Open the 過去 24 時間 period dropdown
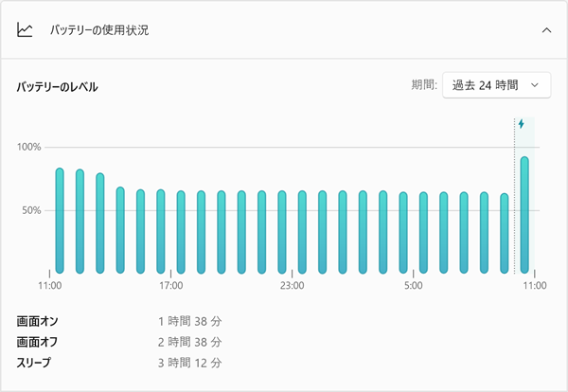568x392 pixels. tap(496, 85)
